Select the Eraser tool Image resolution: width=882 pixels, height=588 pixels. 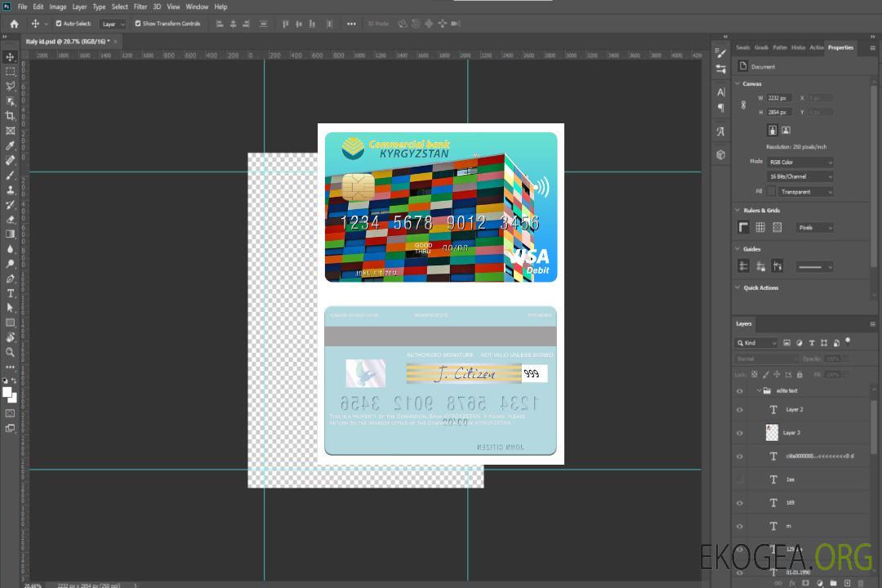(x=10, y=220)
